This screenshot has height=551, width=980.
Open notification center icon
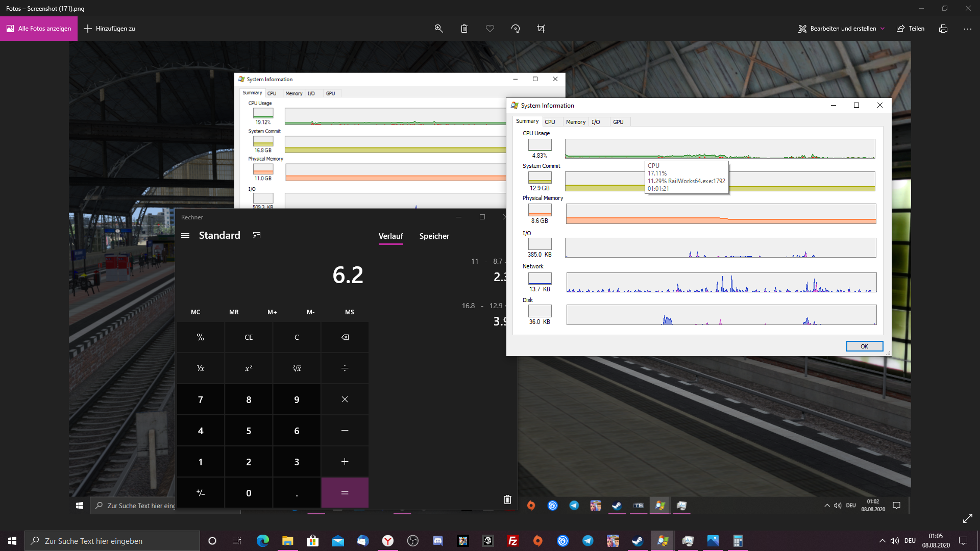pos(963,541)
